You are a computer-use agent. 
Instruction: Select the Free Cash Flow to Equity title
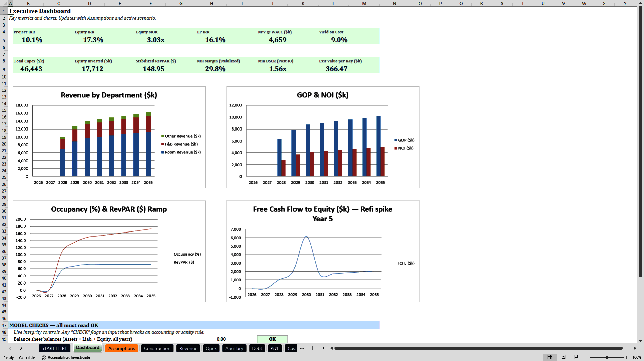323,214
